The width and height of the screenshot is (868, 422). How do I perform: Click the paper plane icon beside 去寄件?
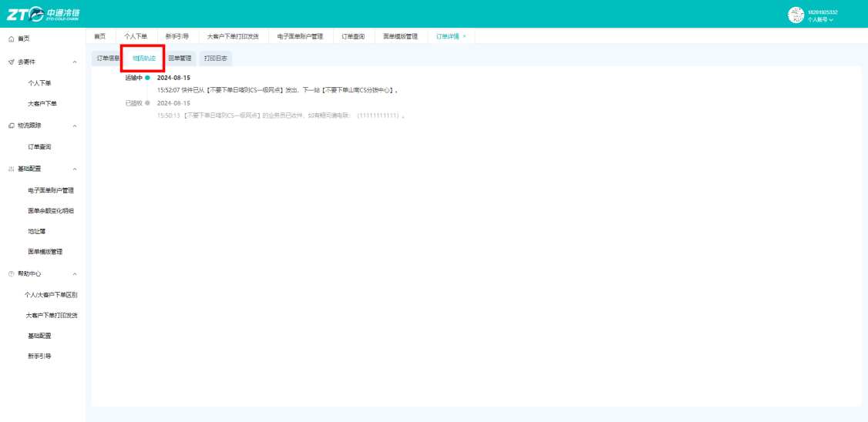pos(11,62)
